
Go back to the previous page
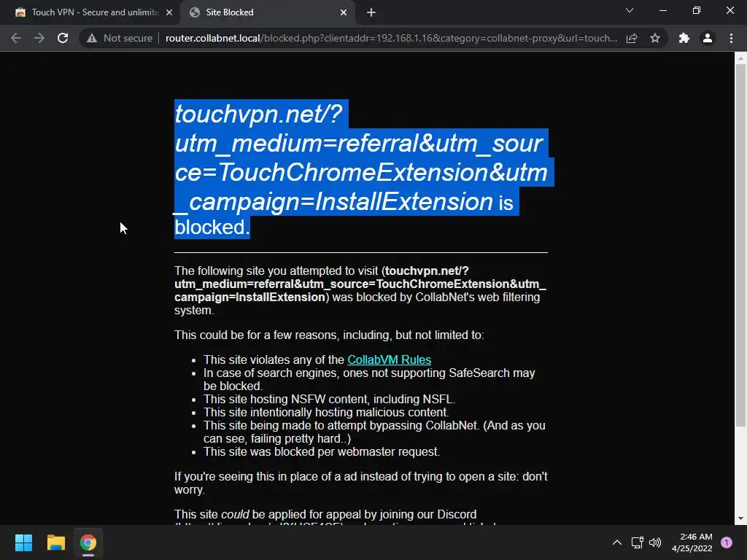point(16,38)
